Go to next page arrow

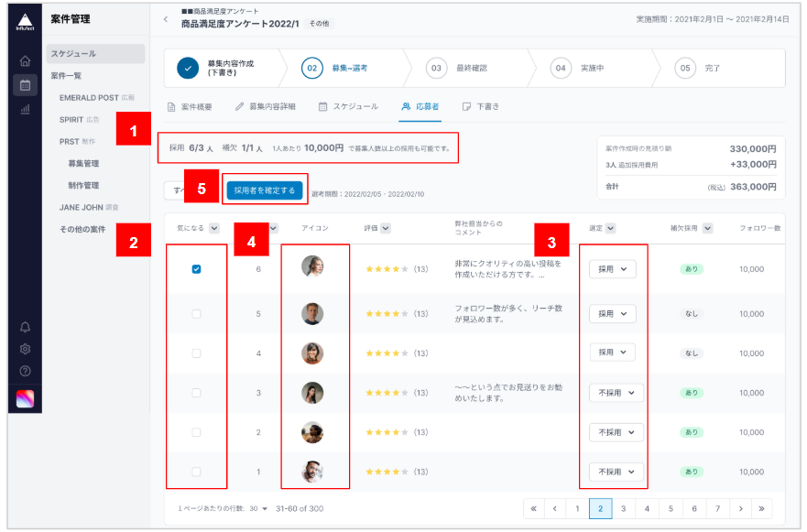741,509
